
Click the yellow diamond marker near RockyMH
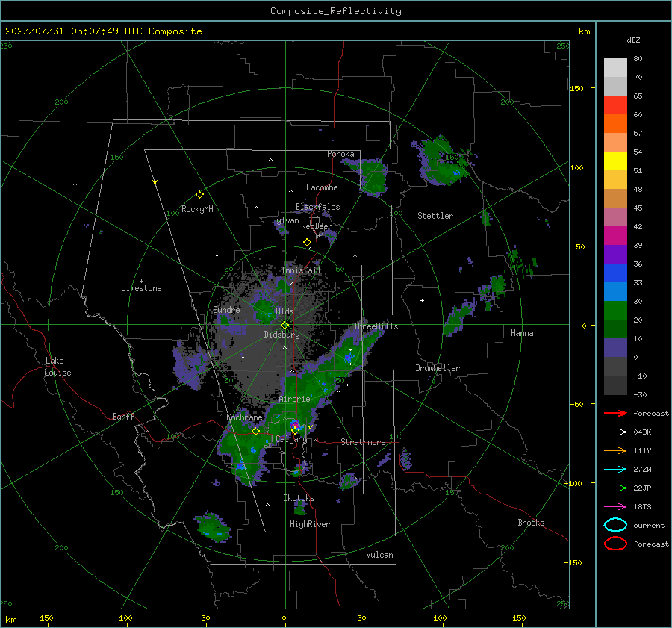click(x=199, y=195)
